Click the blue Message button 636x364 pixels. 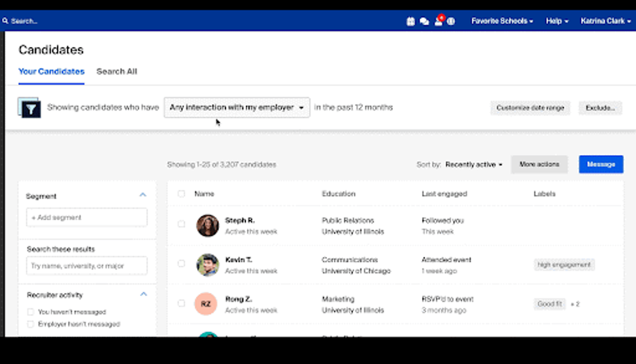(601, 164)
